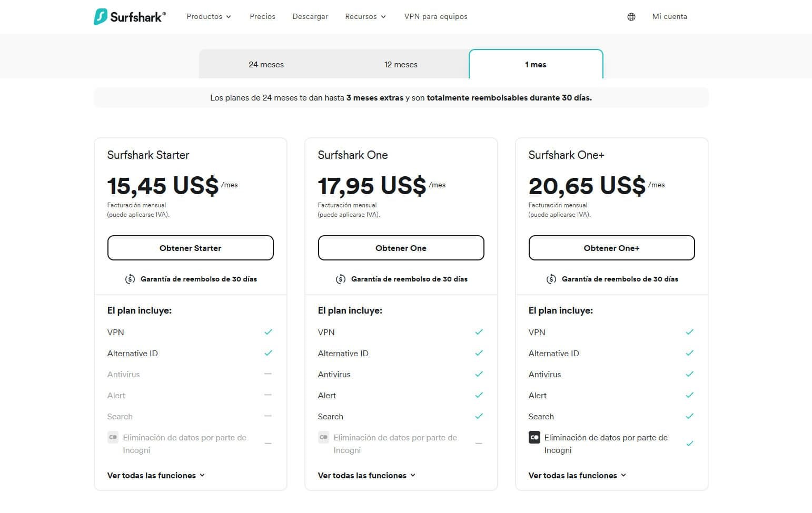Switch to the 24 meses tab
The image size is (812, 513).
(266, 64)
